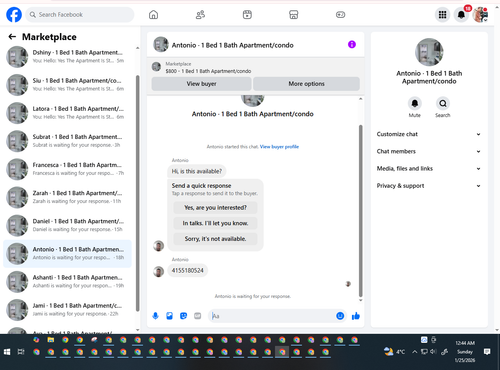
Task: Open File Explorer from the taskbar
Action: coord(51,340)
